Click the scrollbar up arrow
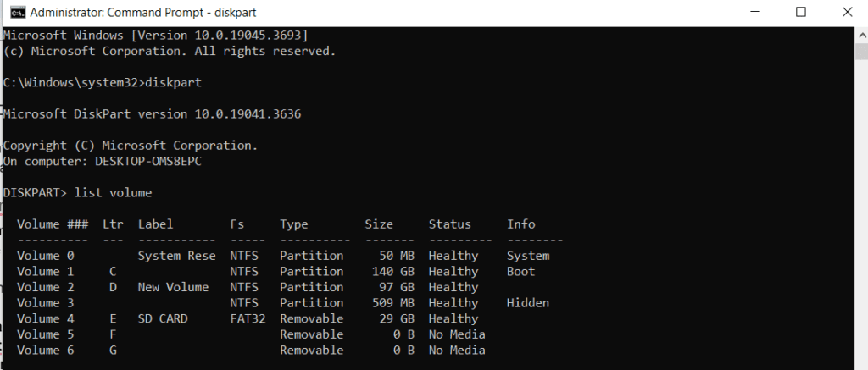The width and height of the screenshot is (868, 370). (x=860, y=35)
